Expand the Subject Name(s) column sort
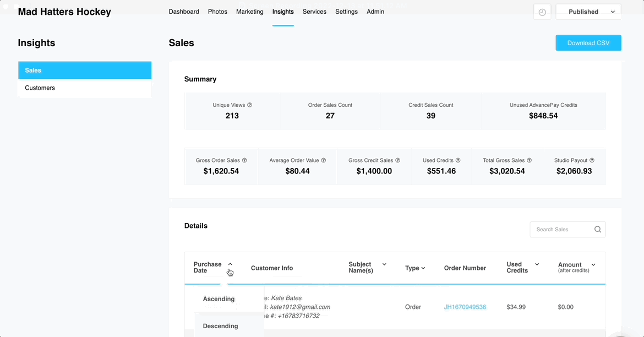Screen dimensions: 644x337 (x=384, y=264)
